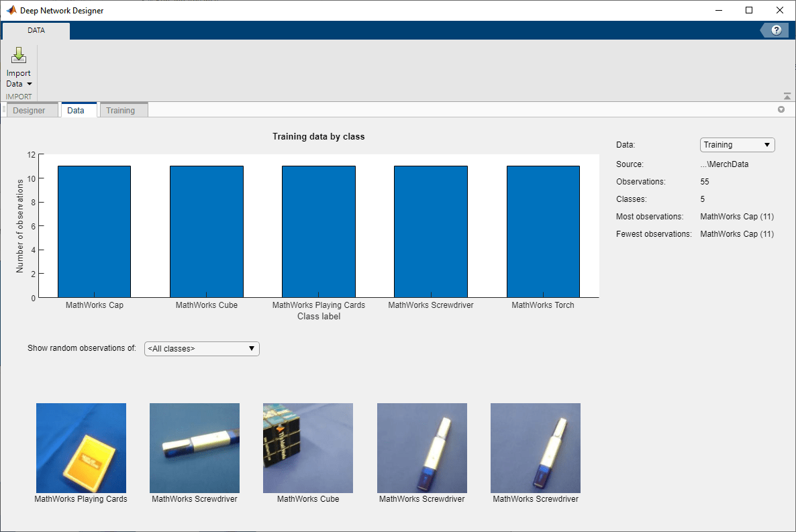Image resolution: width=796 pixels, height=532 pixels.
Task: Click the MathWorks Cube bar
Action: click(207, 231)
